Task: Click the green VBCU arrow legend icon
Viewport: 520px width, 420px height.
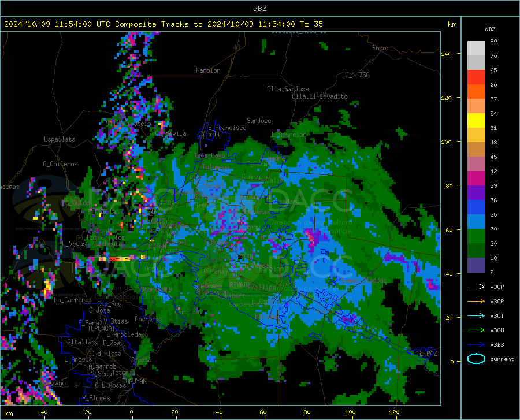Action: pos(476,330)
